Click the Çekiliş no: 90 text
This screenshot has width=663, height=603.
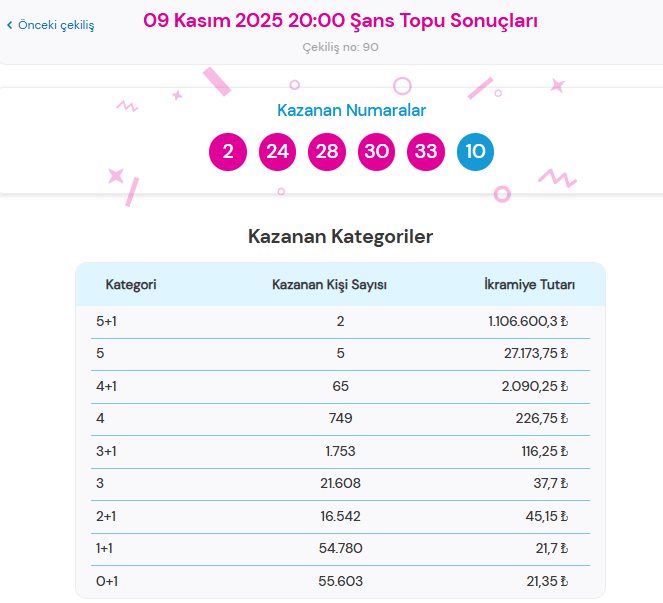point(340,47)
